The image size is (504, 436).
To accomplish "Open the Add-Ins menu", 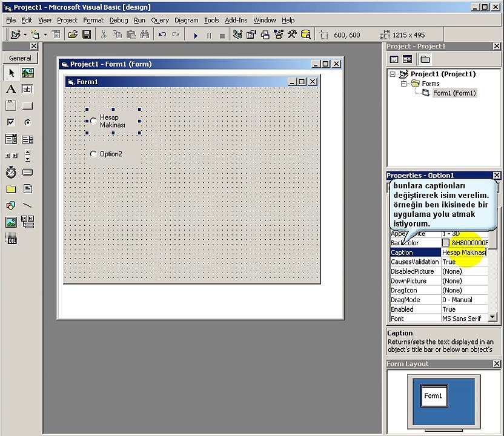I will tap(236, 20).
